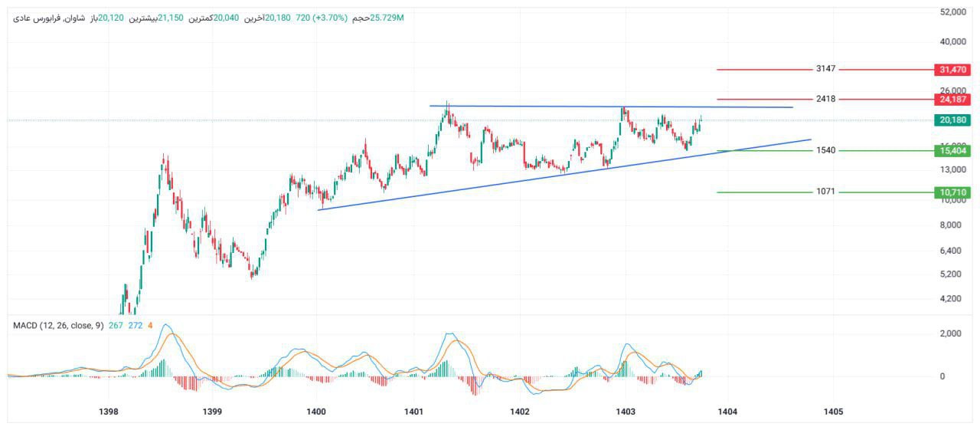Select the 1540 support line label

click(x=825, y=150)
